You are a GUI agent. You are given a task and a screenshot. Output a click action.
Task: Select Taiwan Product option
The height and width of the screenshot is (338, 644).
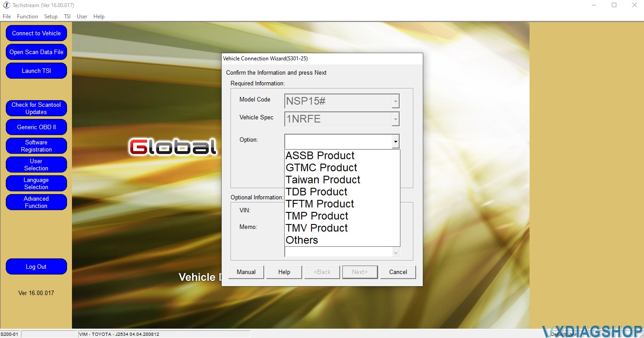click(x=342, y=180)
